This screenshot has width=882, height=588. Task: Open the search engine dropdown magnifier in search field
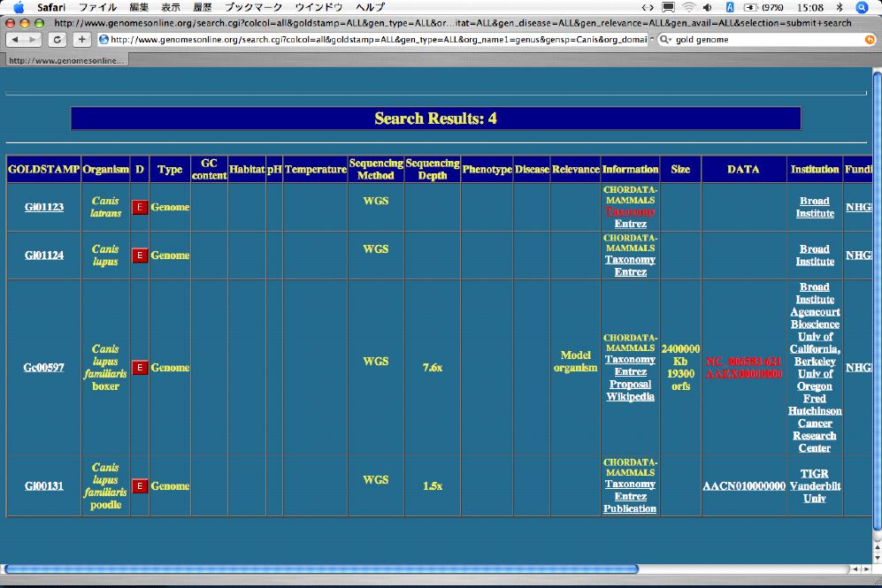coord(666,40)
